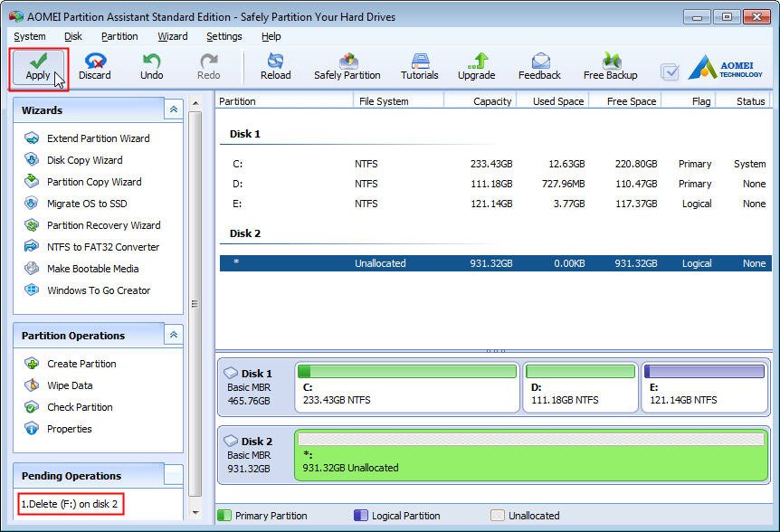Click the Discard toolbar icon
The width and height of the screenshot is (780, 532).
coord(94,66)
